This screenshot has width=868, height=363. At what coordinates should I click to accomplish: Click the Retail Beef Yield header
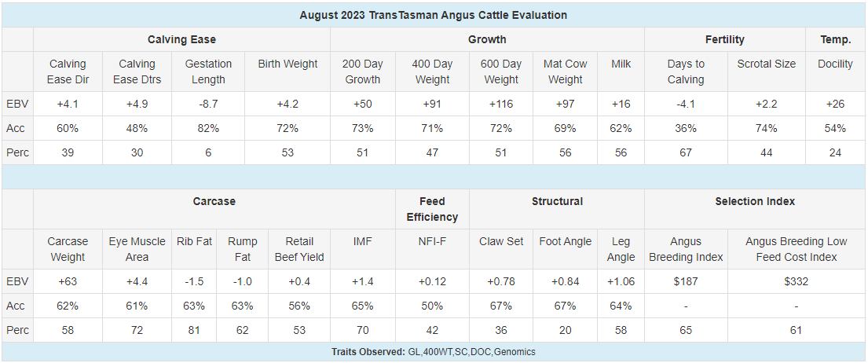point(299,249)
